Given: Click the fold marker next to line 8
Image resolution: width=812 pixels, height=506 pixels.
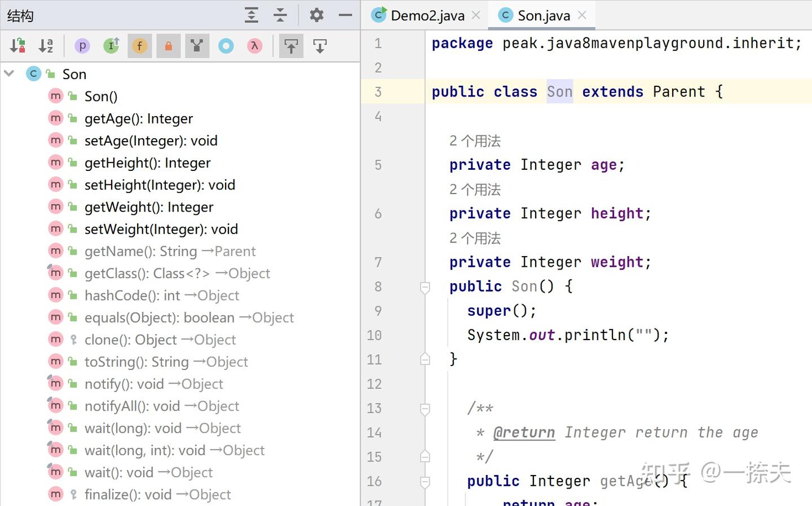Looking at the screenshot, I should [x=425, y=288].
